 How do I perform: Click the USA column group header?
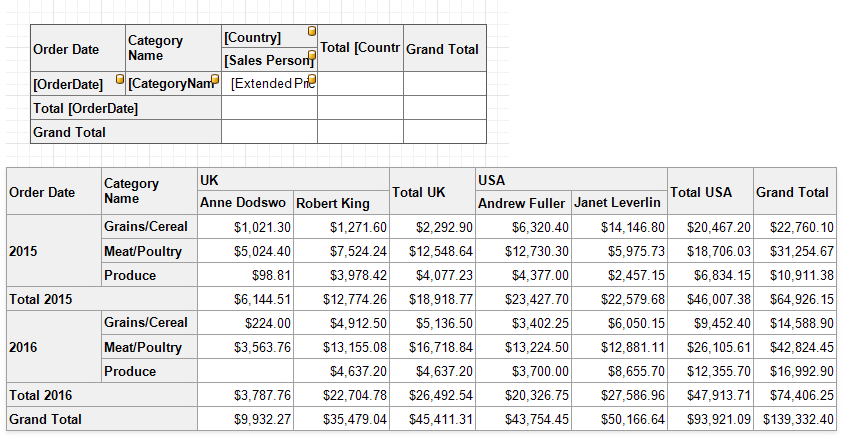(x=570, y=180)
